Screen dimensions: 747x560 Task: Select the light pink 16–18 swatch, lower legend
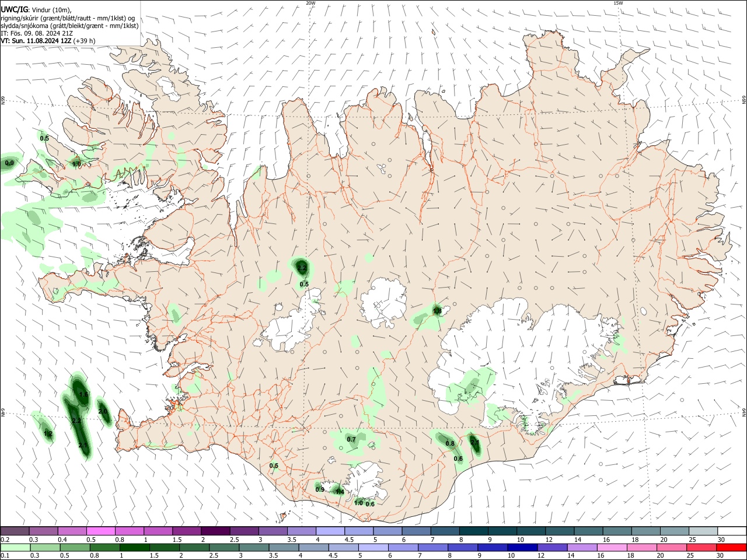[612, 548]
